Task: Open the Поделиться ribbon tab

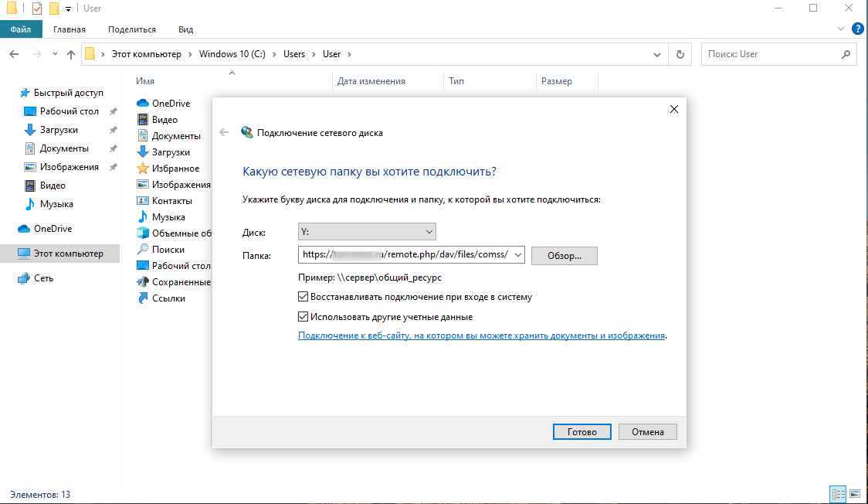Action: (x=132, y=29)
